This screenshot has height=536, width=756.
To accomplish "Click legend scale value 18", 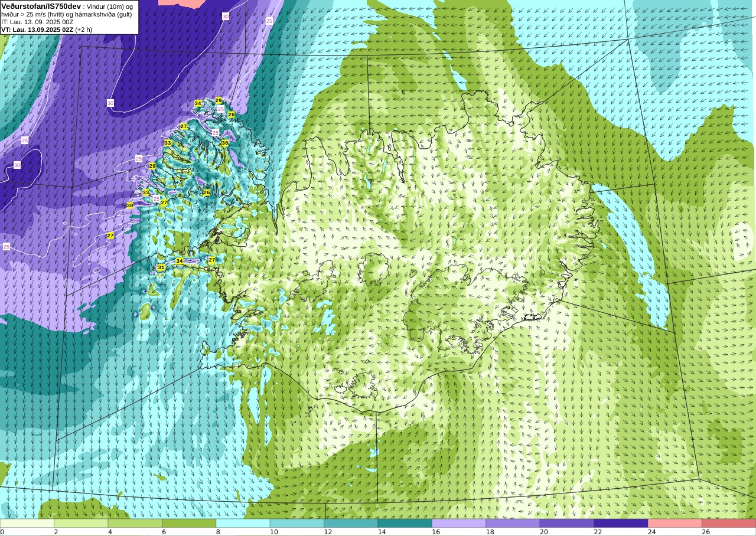I will coord(490,532).
